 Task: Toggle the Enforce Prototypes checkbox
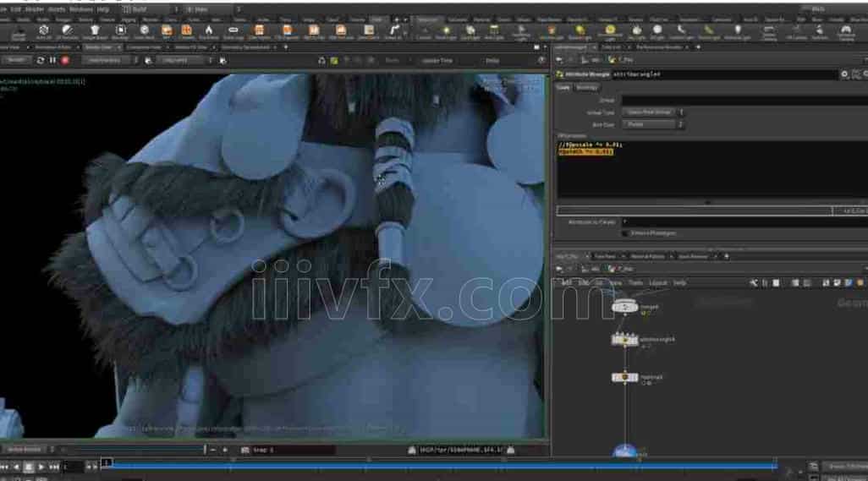625,233
